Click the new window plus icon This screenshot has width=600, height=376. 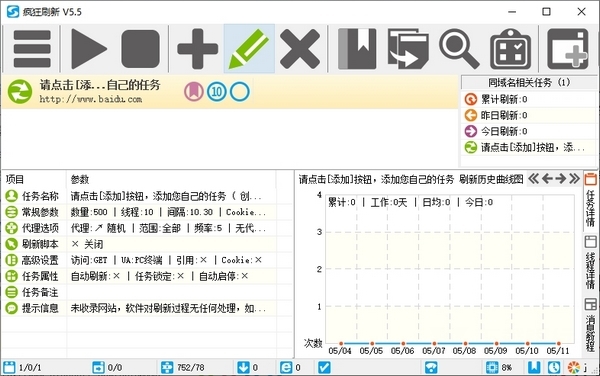click(x=567, y=49)
